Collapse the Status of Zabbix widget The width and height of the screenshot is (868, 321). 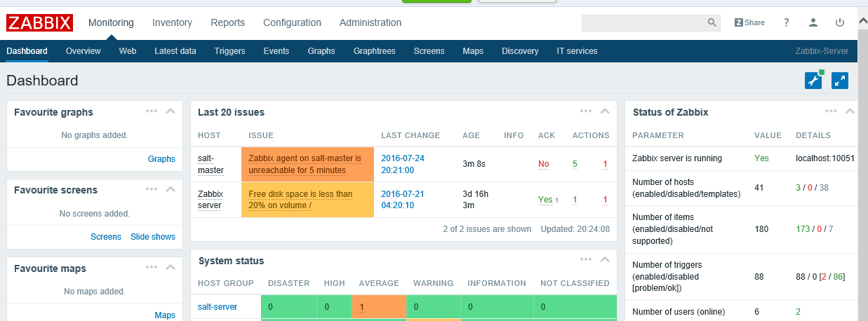tap(850, 111)
